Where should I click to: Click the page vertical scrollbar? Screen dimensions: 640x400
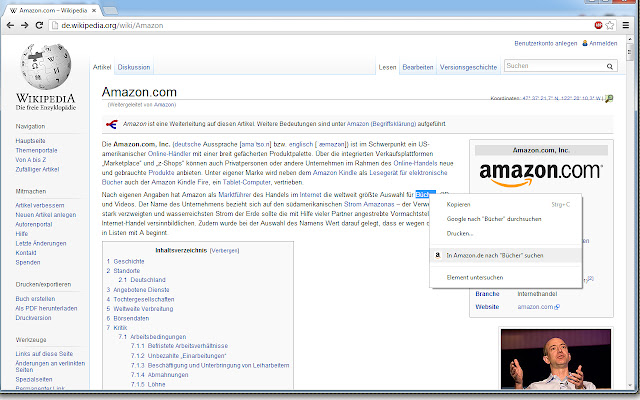point(630,212)
